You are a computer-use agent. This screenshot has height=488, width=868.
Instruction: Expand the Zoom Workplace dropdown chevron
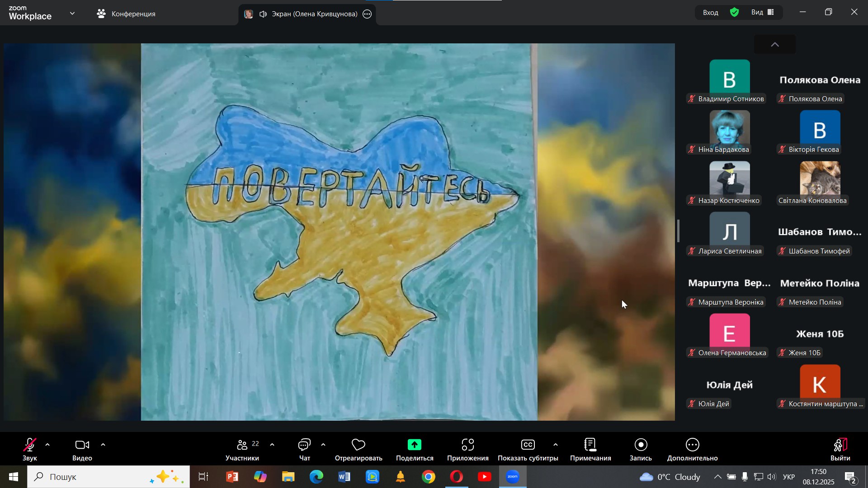click(x=72, y=14)
